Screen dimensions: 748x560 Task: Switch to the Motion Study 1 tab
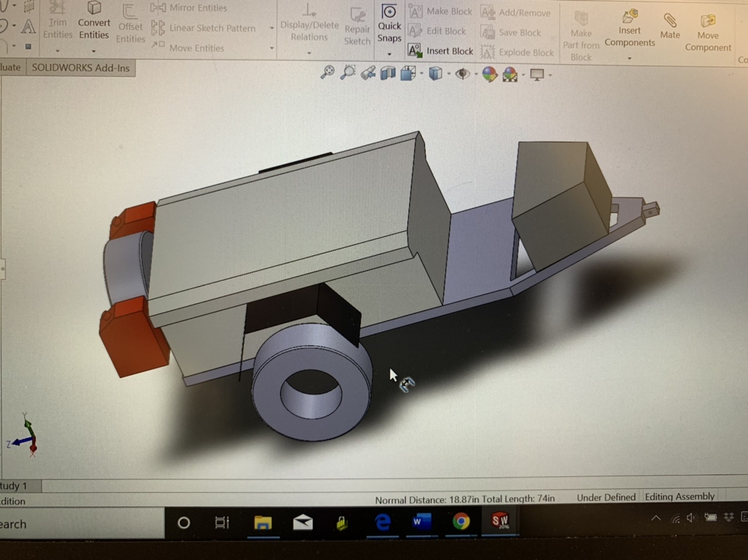13,486
